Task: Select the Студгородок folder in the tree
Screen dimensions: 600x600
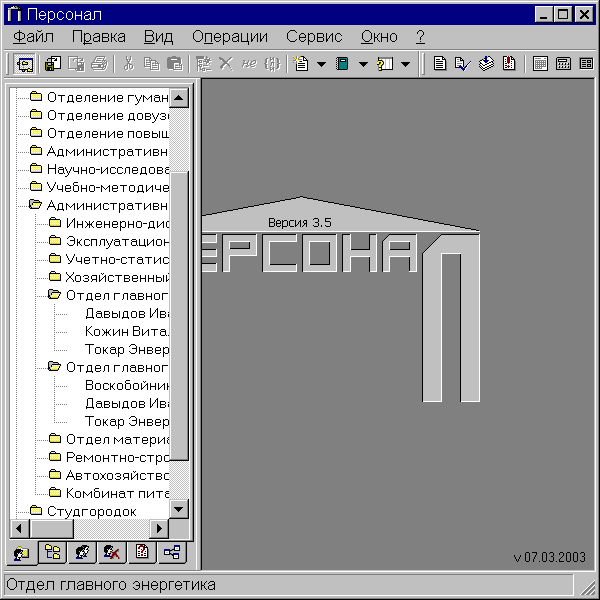Action: click(x=91, y=511)
